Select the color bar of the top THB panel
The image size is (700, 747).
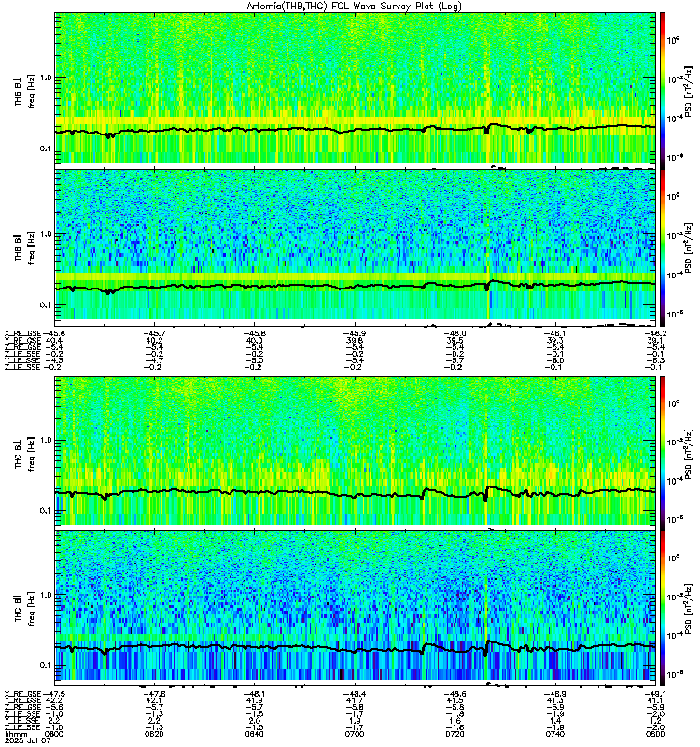tap(663, 88)
